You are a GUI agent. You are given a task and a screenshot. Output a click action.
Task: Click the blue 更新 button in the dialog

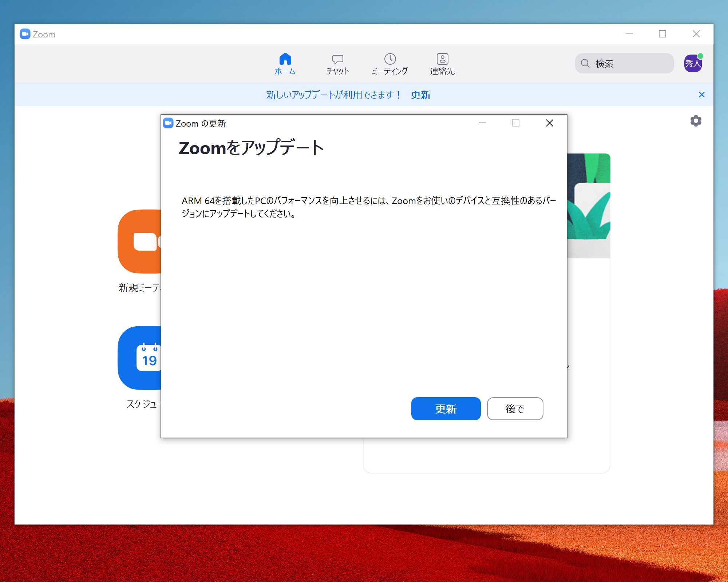(446, 408)
